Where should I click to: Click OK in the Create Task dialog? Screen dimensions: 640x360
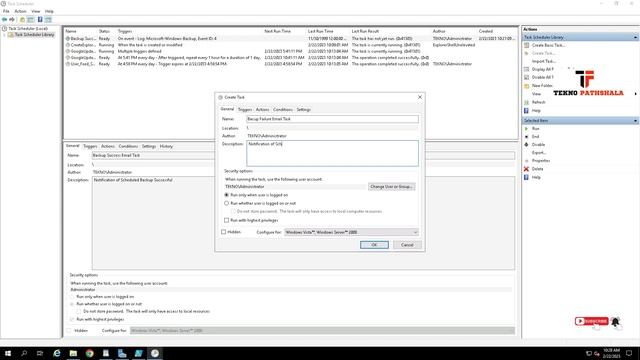374,245
